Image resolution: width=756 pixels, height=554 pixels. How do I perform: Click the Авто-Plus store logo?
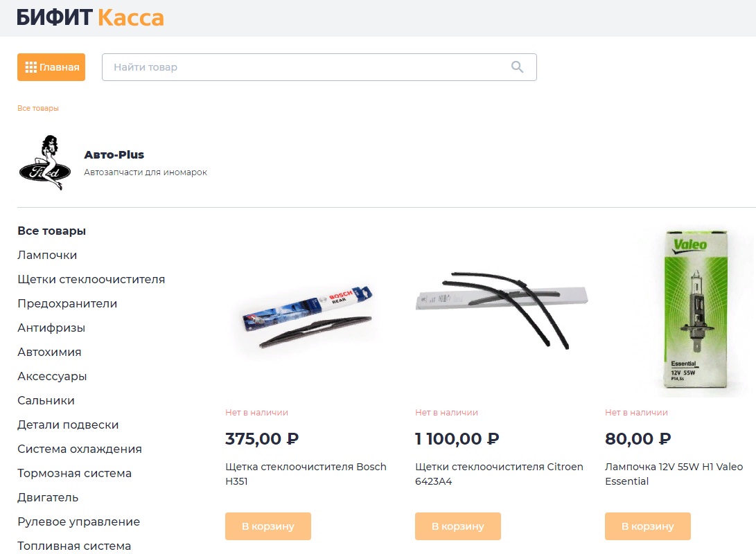click(44, 163)
